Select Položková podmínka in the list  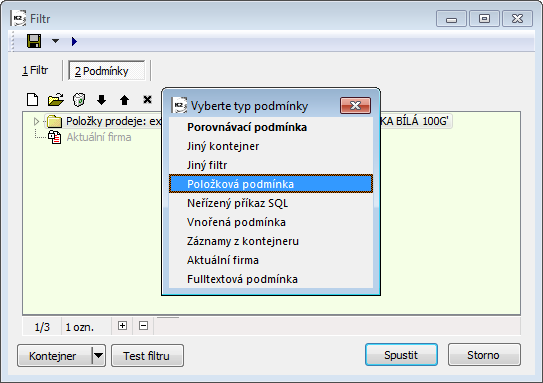pos(271,184)
